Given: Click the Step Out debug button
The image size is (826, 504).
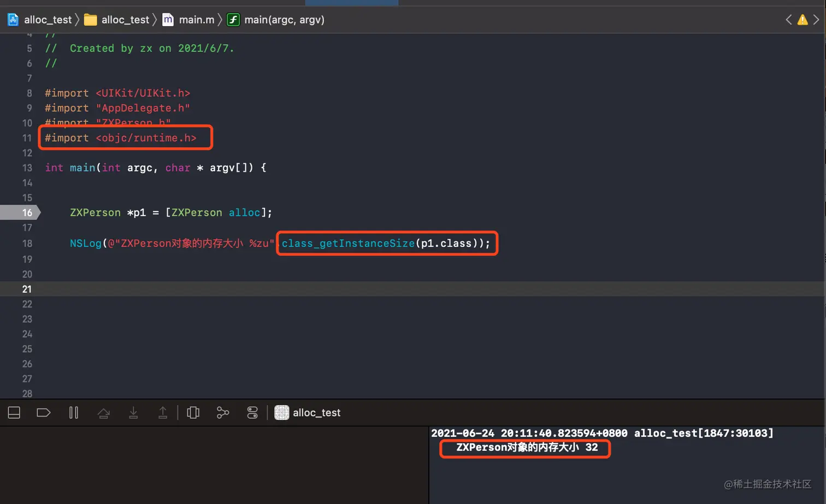Looking at the screenshot, I should 163,413.
